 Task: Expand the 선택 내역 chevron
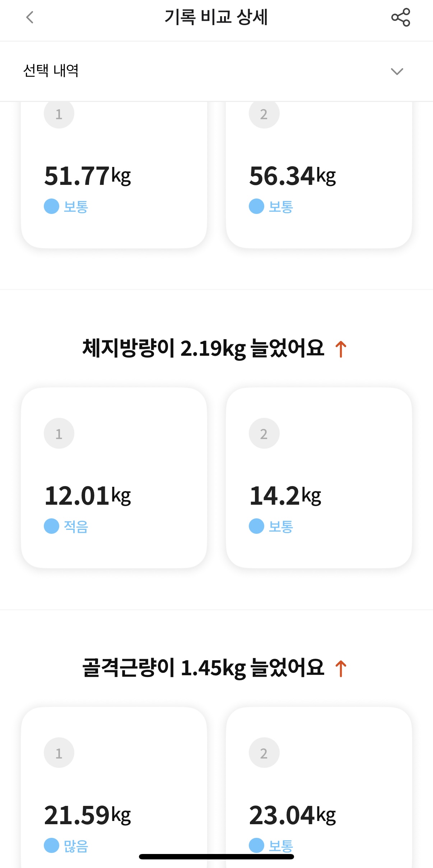click(x=397, y=71)
